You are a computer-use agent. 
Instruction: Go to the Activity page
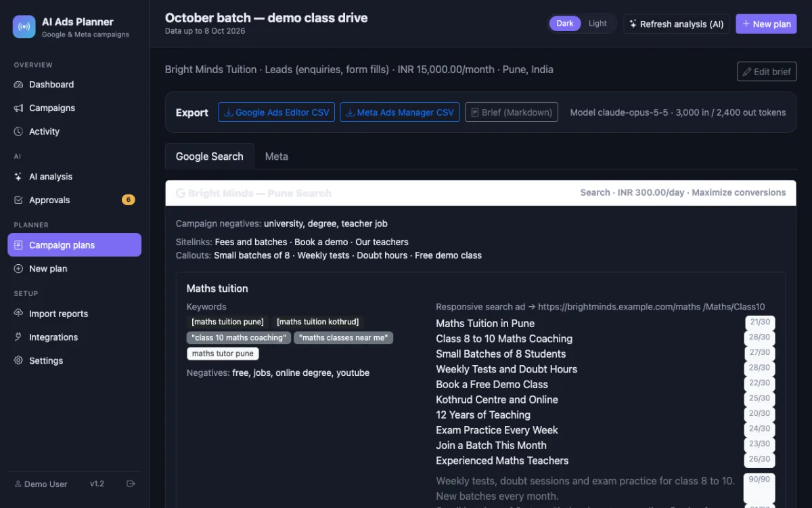point(74,131)
